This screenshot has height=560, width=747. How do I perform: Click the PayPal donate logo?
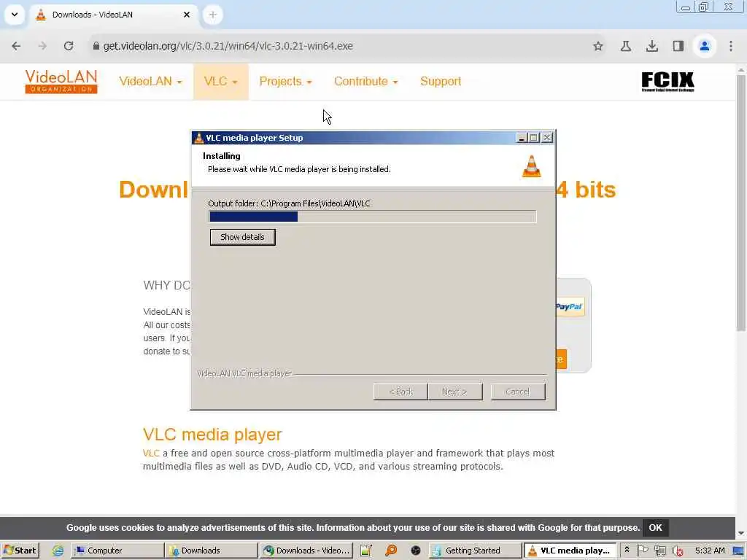point(569,307)
